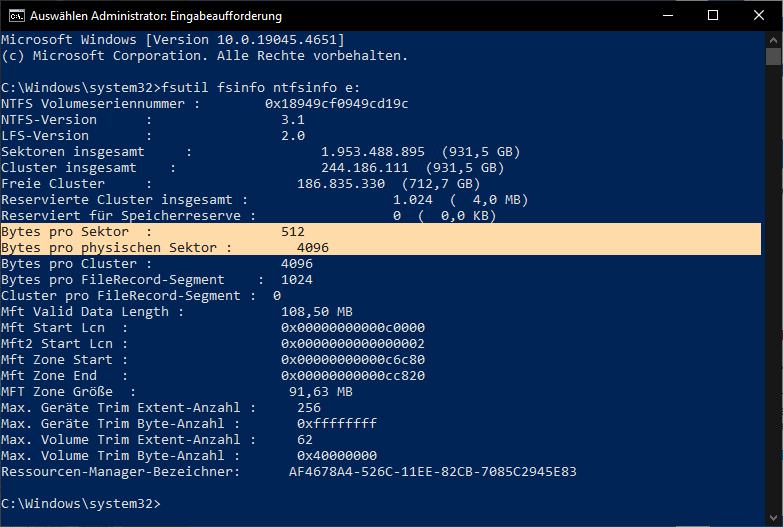Image resolution: width=783 pixels, height=527 pixels.
Task: Click the 'Bytes pro Cluster' label
Action: pyautogui.click(x=68, y=263)
